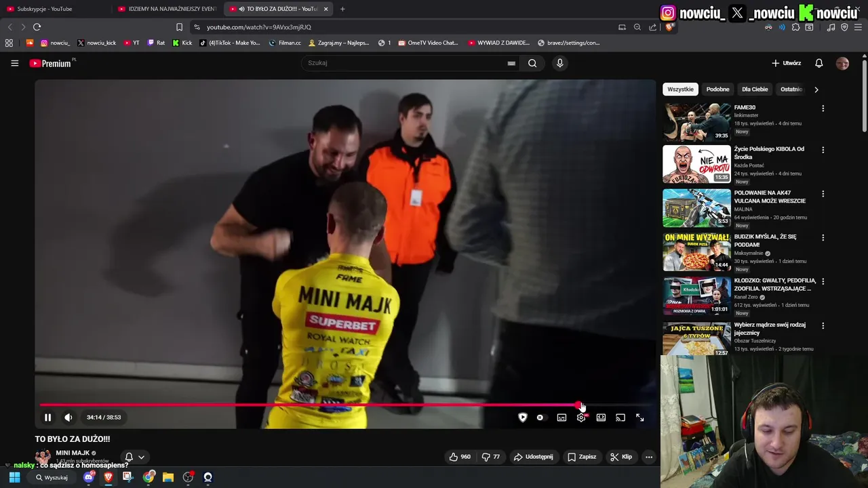The image size is (868, 488).
Task: Select the Podobne filter chip
Action: pyautogui.click(x=717, y=89)
